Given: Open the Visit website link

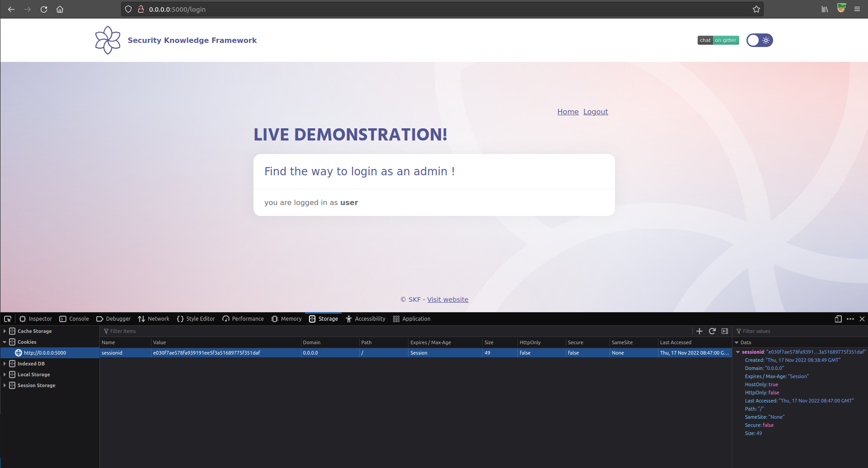Looking at the screenshot, I should 447,300.
